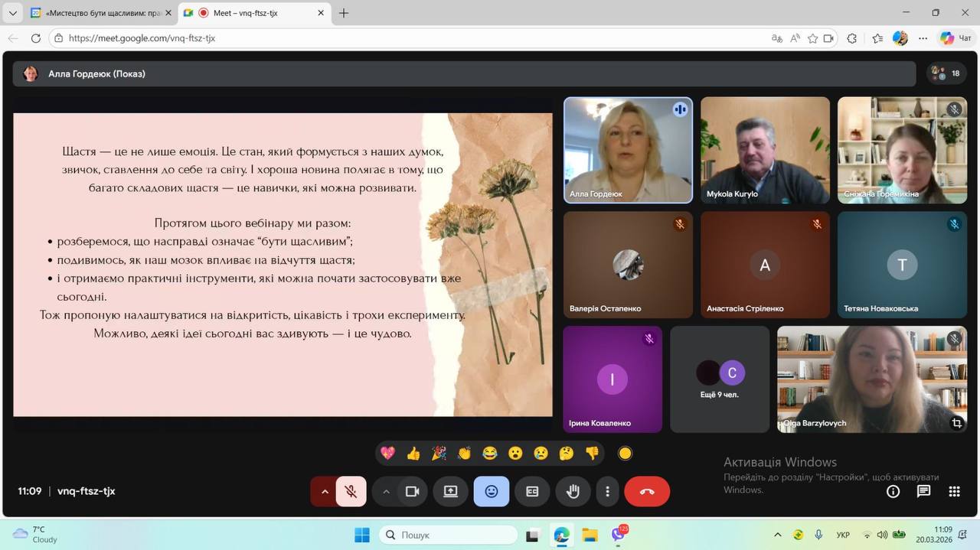Send the clapping hands emoji reaction
This screenshot has height=550, width=980.
(464, 454)
